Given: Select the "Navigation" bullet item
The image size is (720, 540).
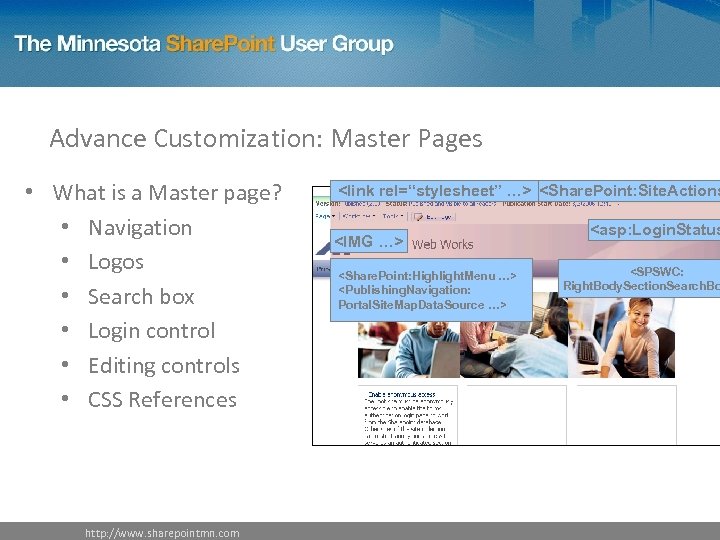Looking at the screenshot, I should [x=140, y=228].
